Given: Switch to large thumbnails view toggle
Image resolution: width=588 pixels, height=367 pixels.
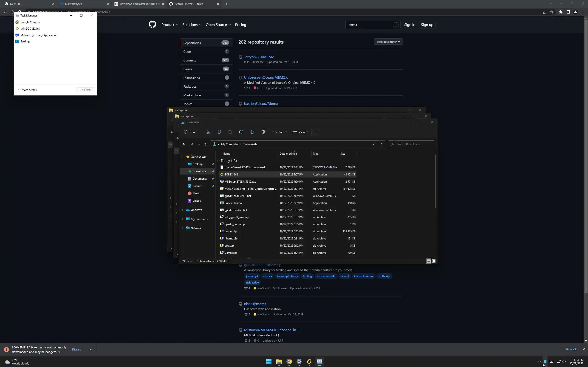Looking at the screenshot, I should [434, 261].
